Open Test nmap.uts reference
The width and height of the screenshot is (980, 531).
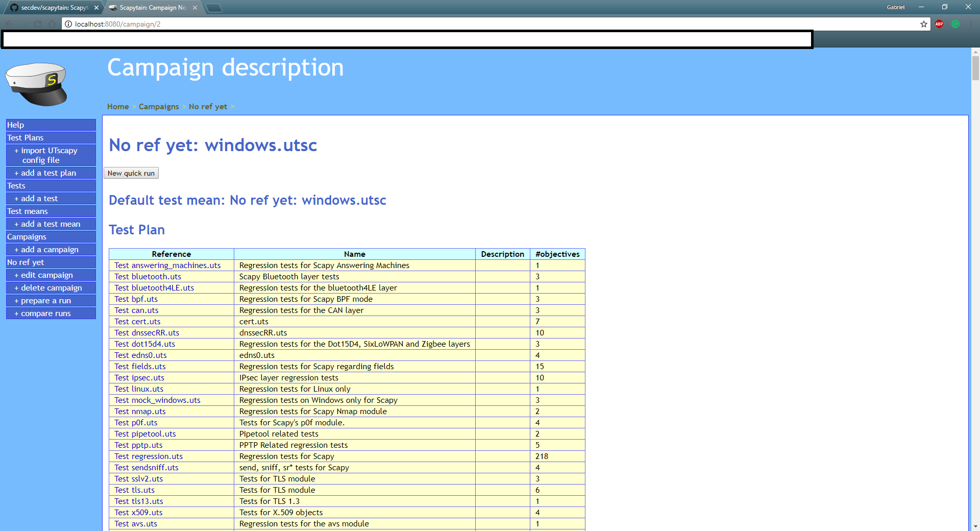(140, 412)
